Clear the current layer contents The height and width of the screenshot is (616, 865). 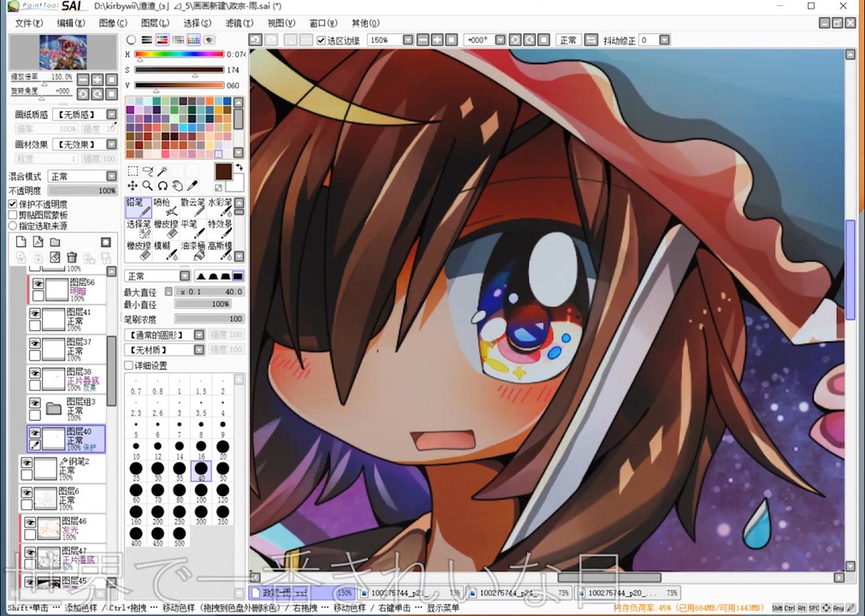(x=55, y=258)
